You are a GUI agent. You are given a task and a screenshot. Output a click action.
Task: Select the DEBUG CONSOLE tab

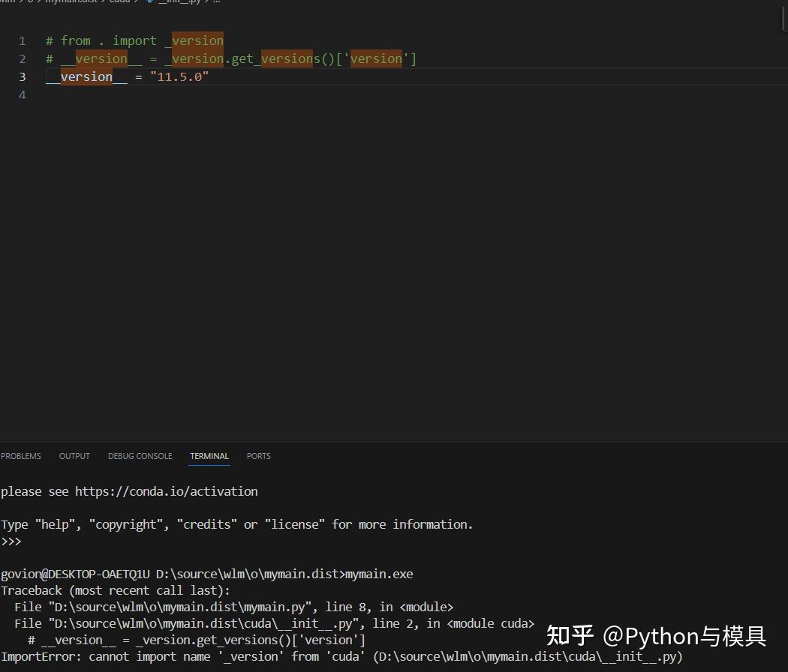pyautogui.click(x=140, y=456)
